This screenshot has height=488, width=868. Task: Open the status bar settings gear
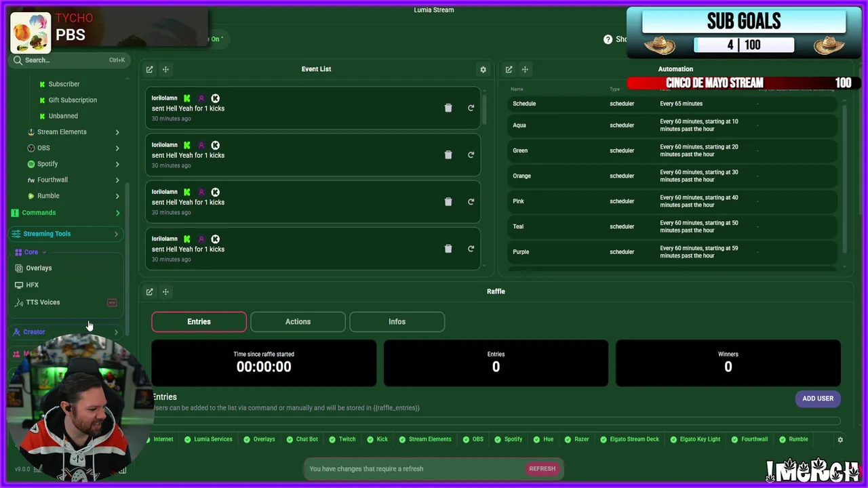click(x=840, y=439)
